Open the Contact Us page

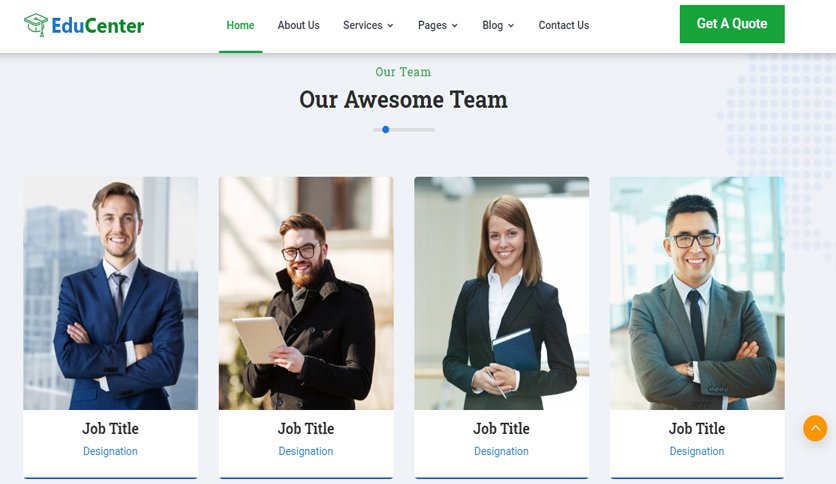pos(564,25)
